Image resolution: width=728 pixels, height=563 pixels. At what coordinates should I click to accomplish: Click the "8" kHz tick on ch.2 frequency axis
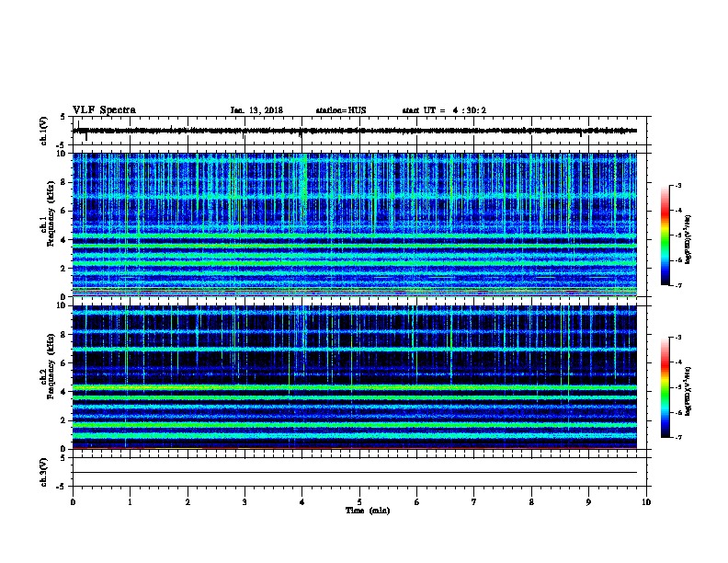coord(63,335)
